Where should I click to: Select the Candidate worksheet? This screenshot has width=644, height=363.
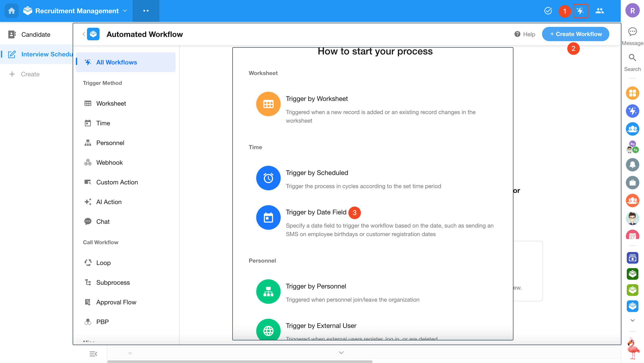pyautogui.click(x=36, y=34)
